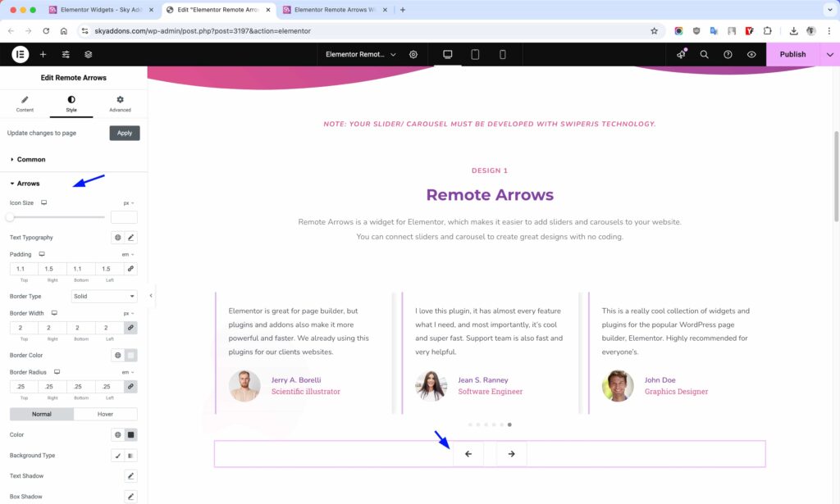Open the help question mark icon
This screenshot has height=504, width=840.
(x=728, y=54)
